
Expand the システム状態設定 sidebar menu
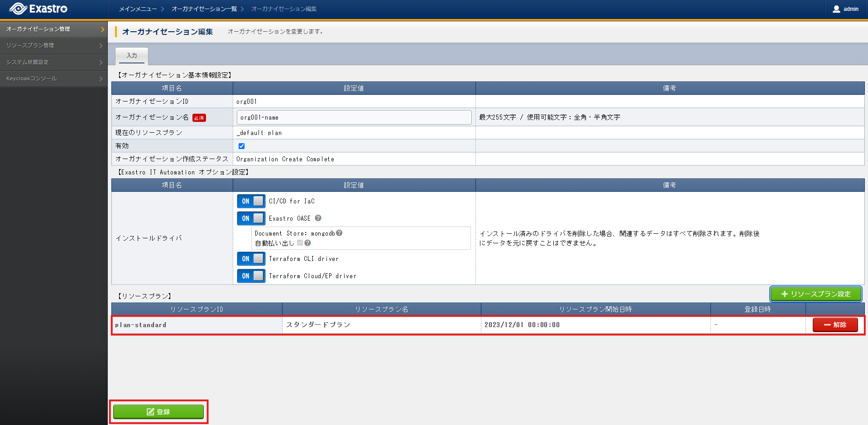[53, 62]
